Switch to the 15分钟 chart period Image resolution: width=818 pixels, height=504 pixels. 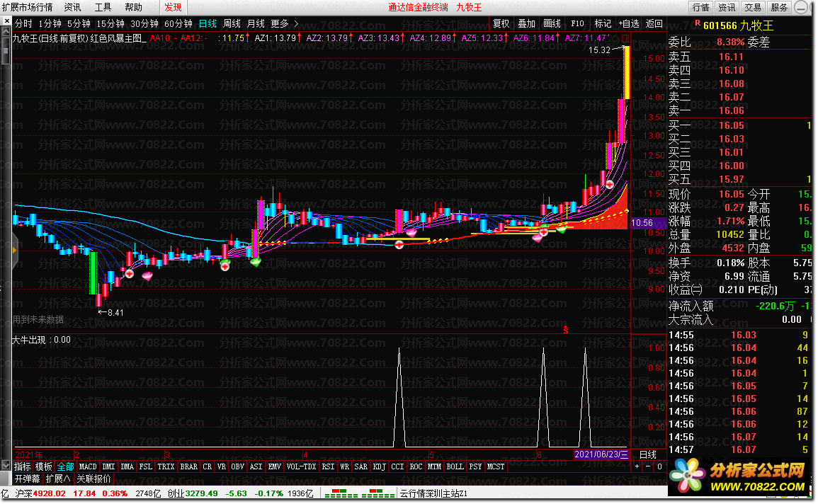point(110,24)
